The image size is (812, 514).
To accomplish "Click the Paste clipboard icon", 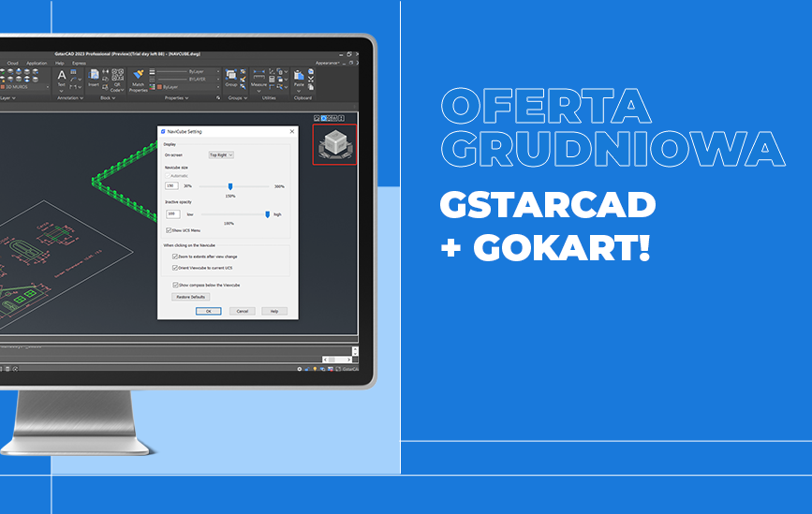I will pyautogui.click(x=299, y=77).
